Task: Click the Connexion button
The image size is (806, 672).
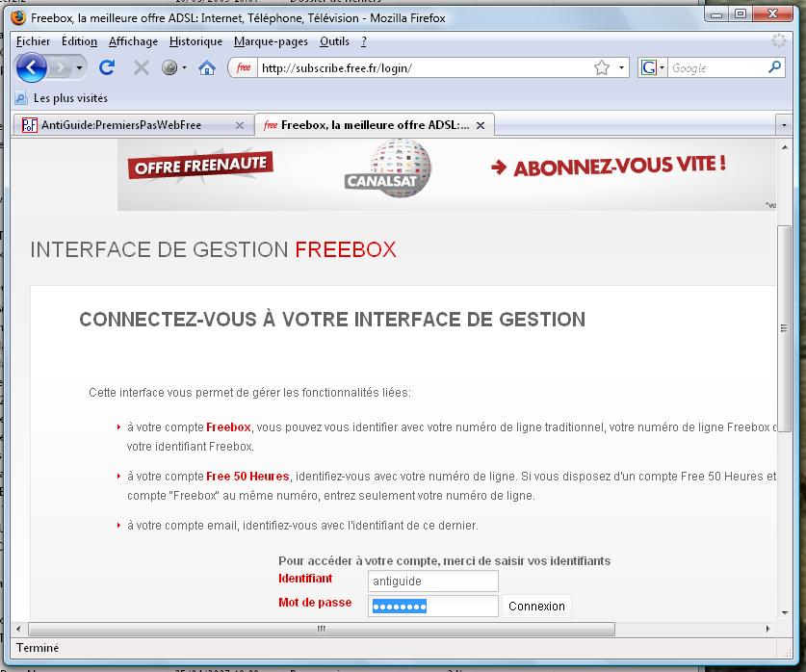Action: (536, 607)
